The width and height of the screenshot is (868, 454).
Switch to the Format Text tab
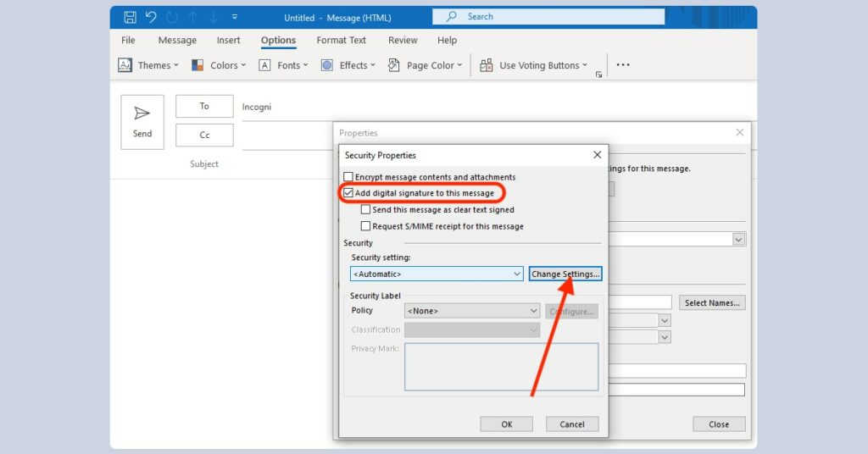[x=341, y=40]
